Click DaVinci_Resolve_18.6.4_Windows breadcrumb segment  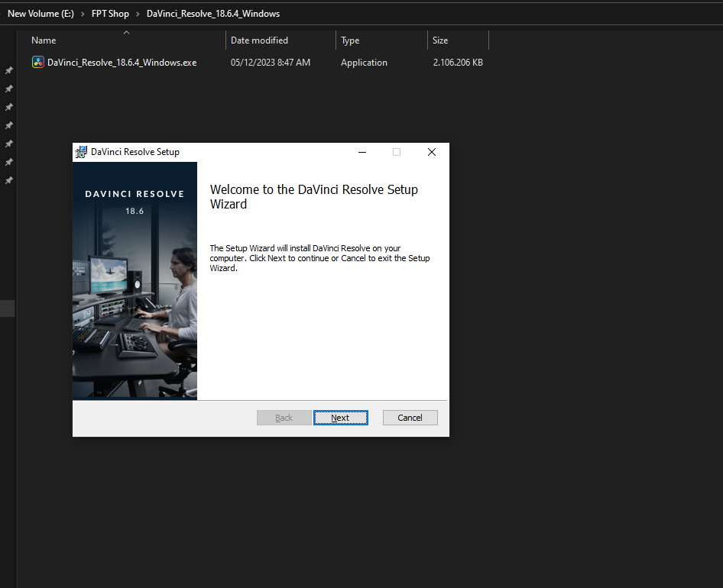coord(213,14)
